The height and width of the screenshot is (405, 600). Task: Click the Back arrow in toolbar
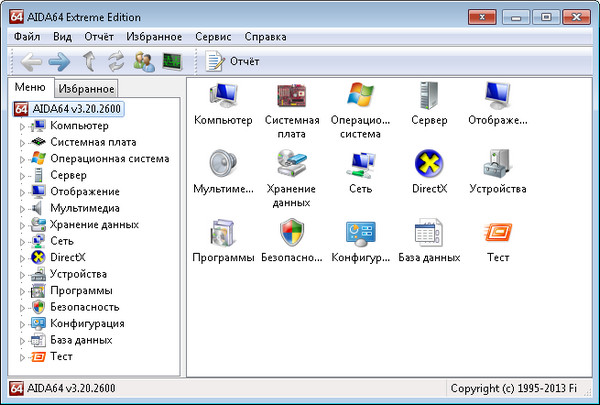pyautogui.click(x=31, y=62)
